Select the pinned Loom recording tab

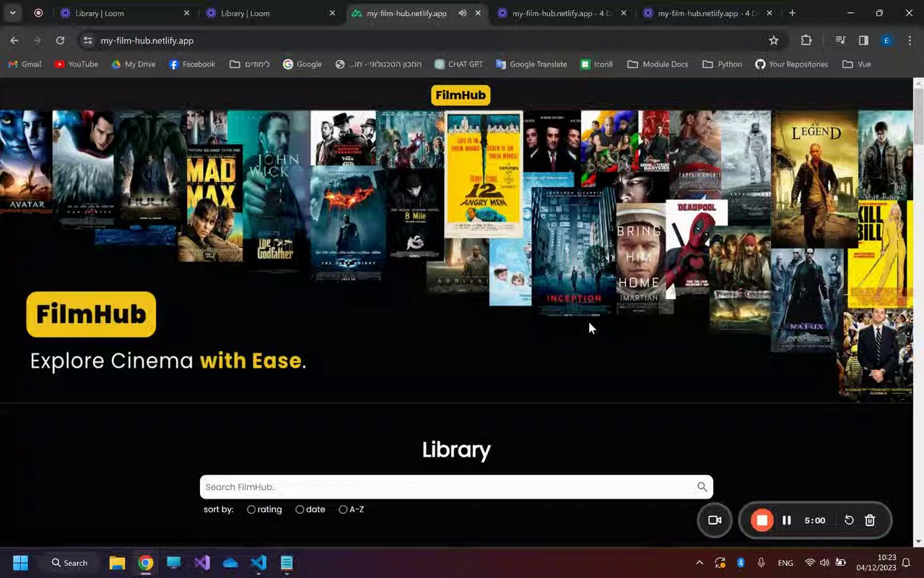[x=38, y=13]
